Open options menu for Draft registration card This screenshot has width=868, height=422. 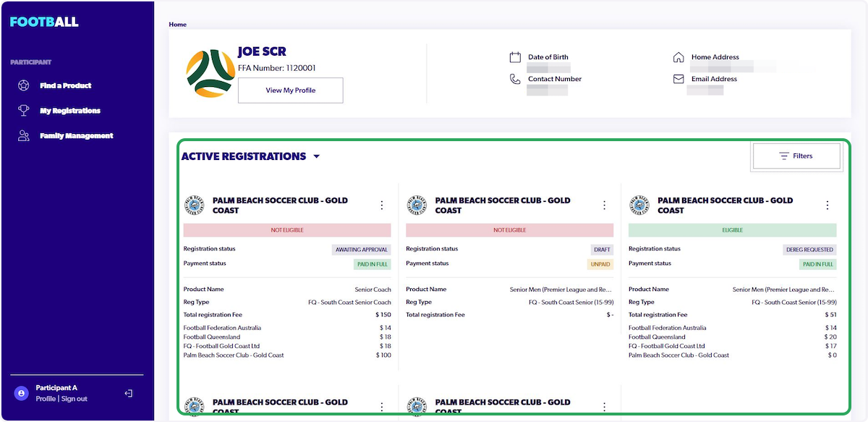(605, 206)
